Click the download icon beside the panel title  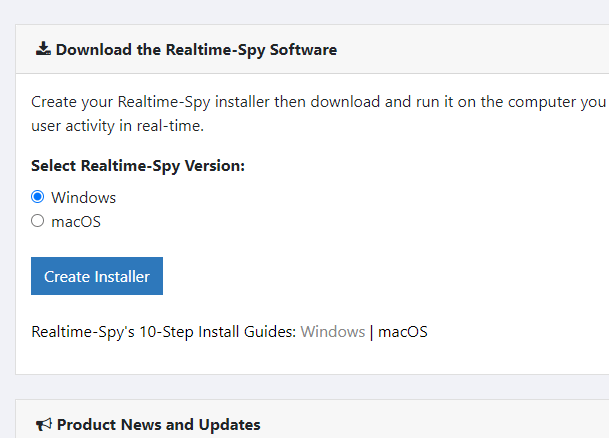[x=43, y=49]
